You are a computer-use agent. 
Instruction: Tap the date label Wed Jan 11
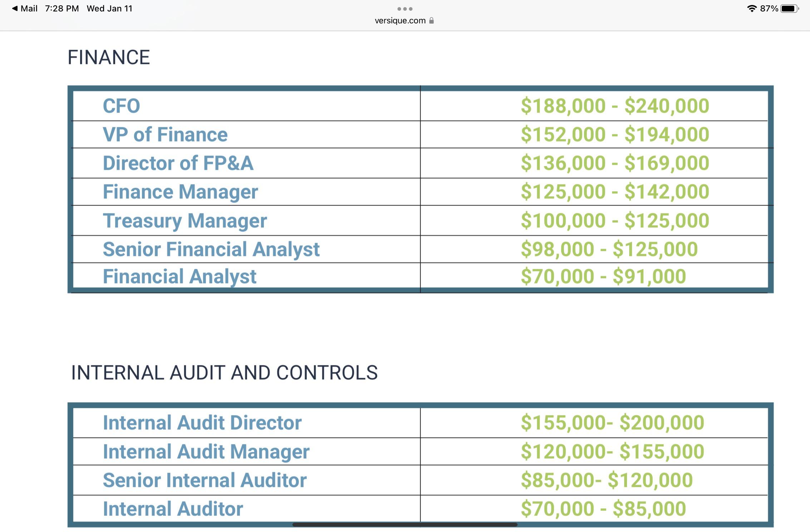click(x=110, y=8)
